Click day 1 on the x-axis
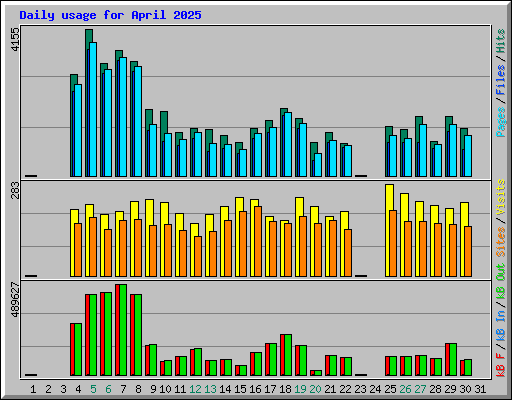Screen dimensions: 512x400 (x=33, y=389)
